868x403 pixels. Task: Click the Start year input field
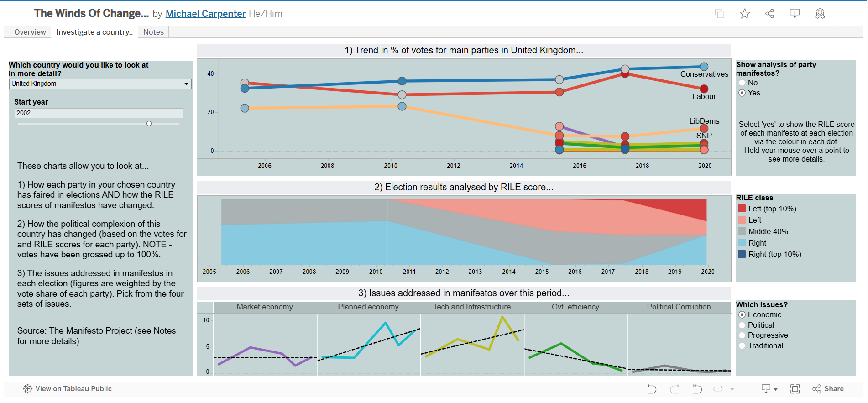(x=99, y=113)
